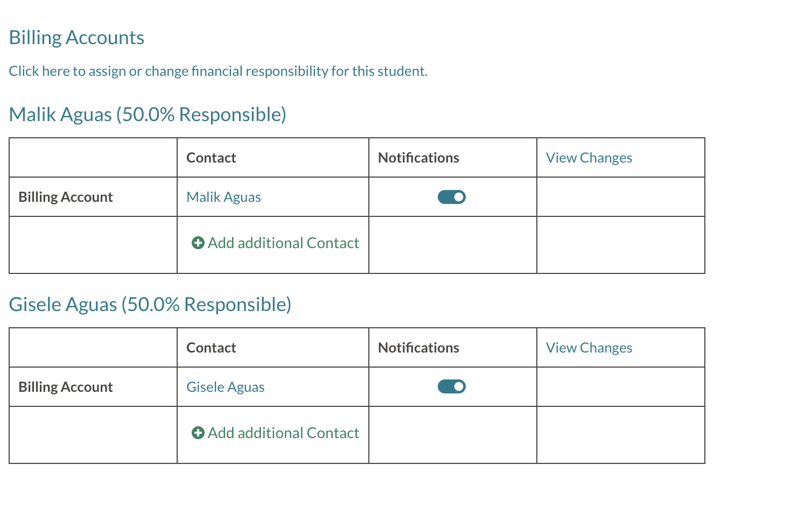Click the plus icon in Gisele Aguas's table
Screen dimensions: 812x507
coord(198,433)
